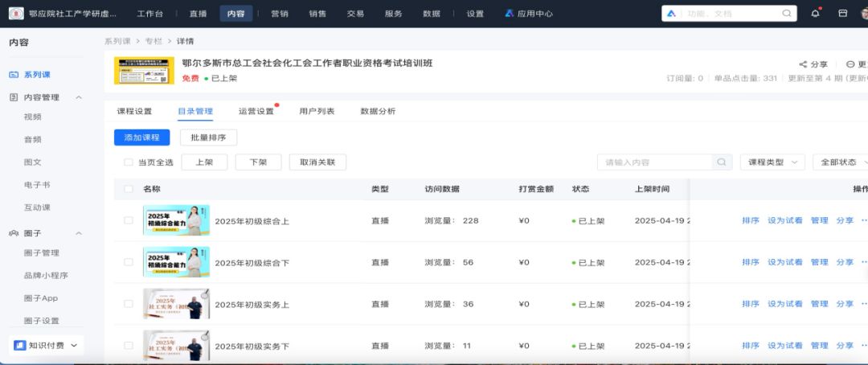Tick the checkbox for 2025年初级综合上
The width and height of the screenshot is (868, 365).
point(129,220)
